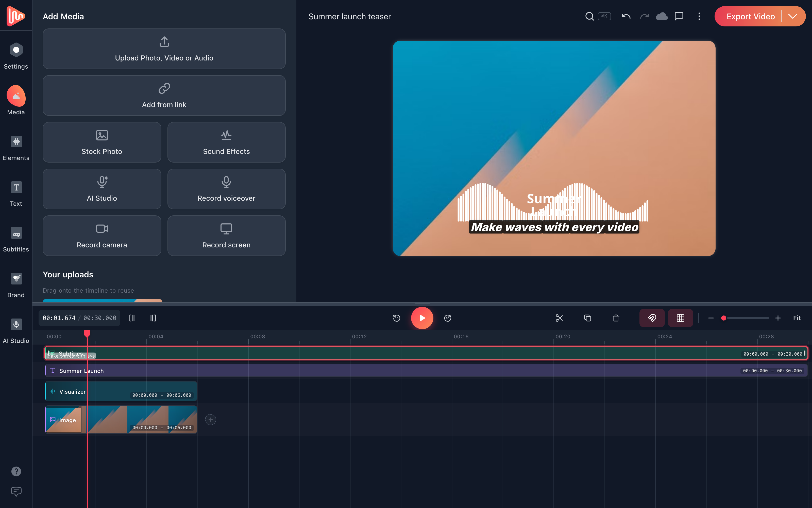Expand the Export Video dropdown arrow
This screenshot has width=812, height=508.
(x=792, y=16)
